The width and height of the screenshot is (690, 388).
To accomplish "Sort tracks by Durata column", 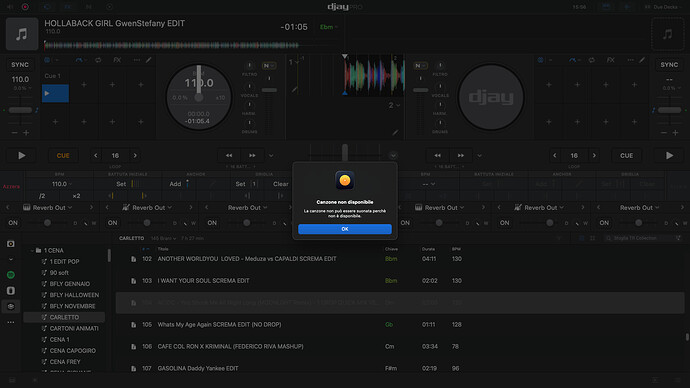I will point(428,249).
